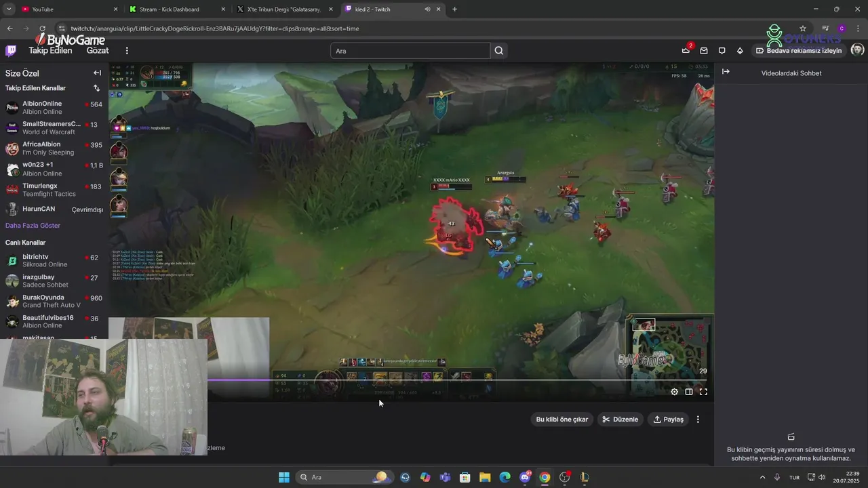Sort followed channels with arrows icon
The image size is (868, 488).
96,88
